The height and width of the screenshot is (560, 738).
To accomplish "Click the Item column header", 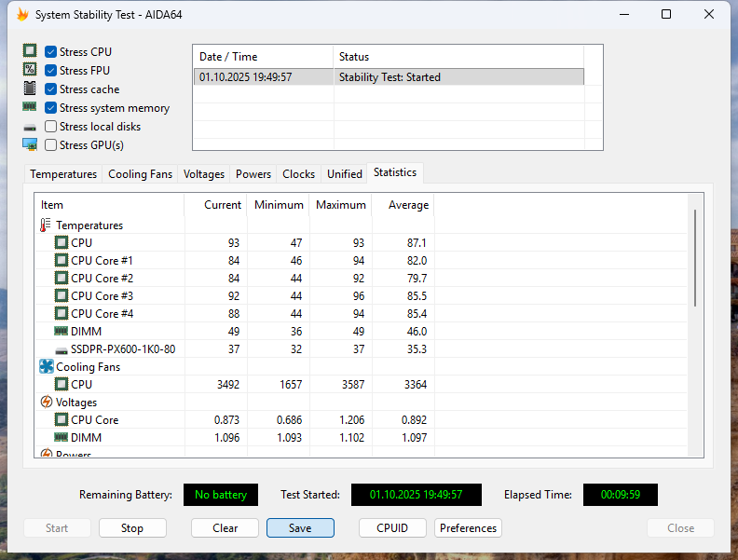I will pos(109,205).
